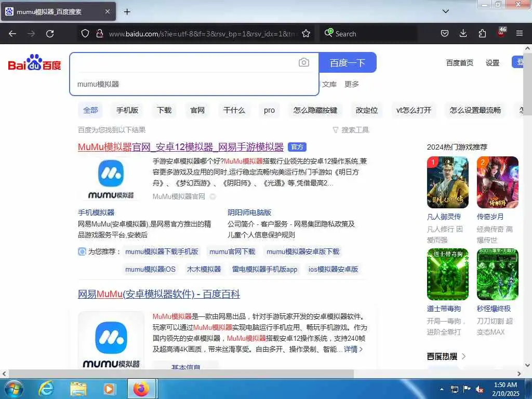Click the address bar URL

click(202, 34)
